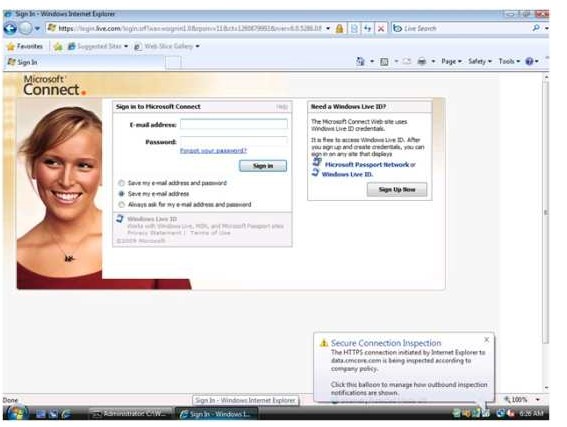Click the E-mail address input field
The height and width of the screenshot is (427, 567).
coord(234,124)
